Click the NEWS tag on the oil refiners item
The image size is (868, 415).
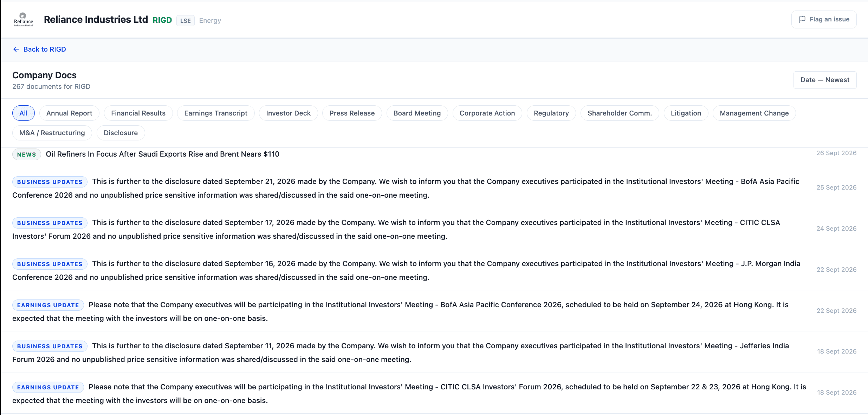click(x=27, y=154)
